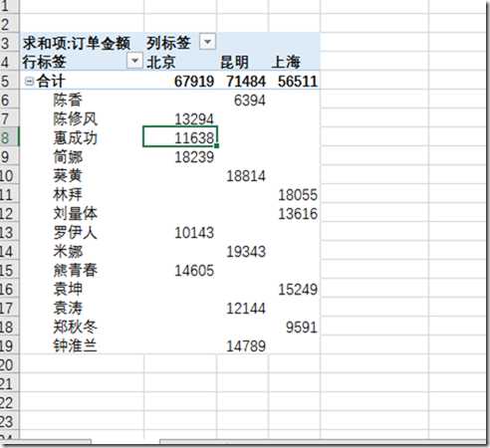Viewport: 490px width, 448px height.
Task: Click the 合计 total 71484
Action: [246, 82]
